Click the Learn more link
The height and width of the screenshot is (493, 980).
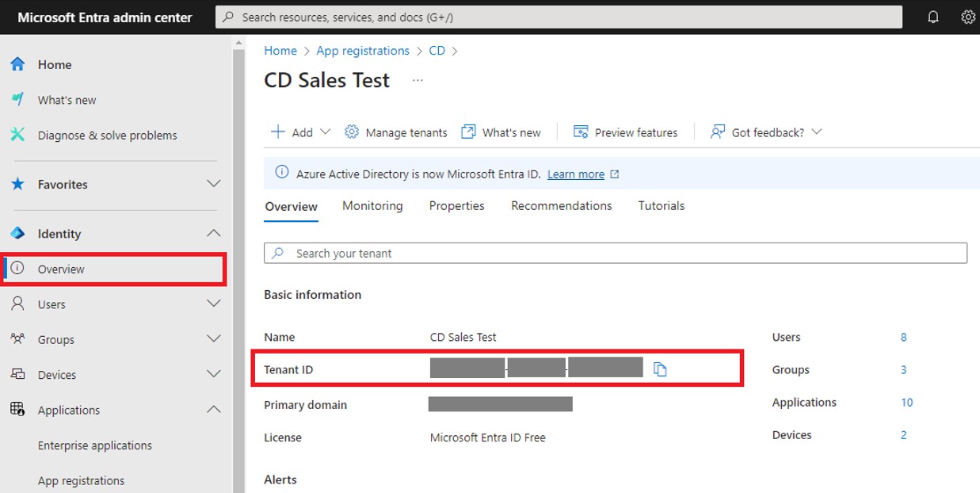pos(576,174)
